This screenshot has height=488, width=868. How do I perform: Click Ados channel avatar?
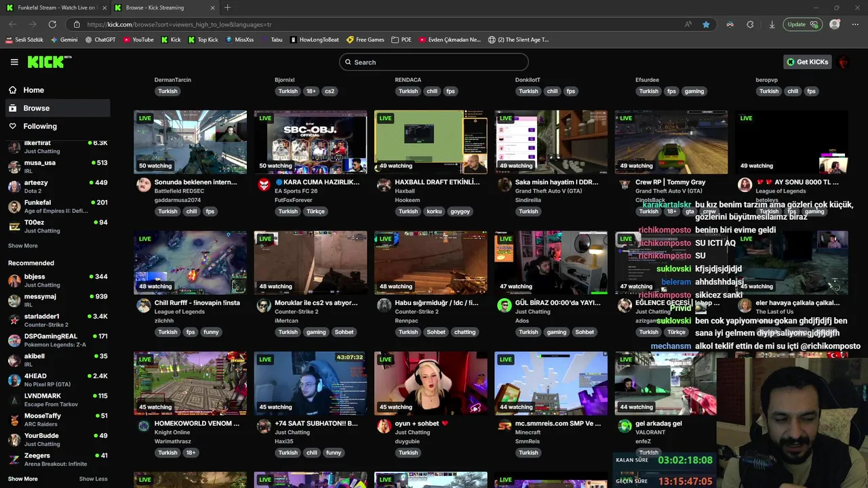tap(504, 306)
